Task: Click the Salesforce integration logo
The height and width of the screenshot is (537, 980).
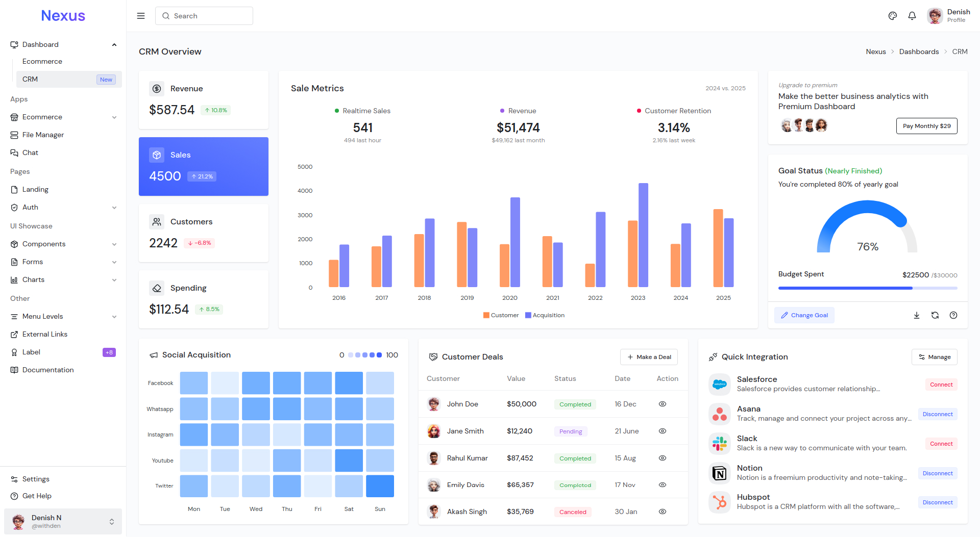Action: [x=720, y=385]
